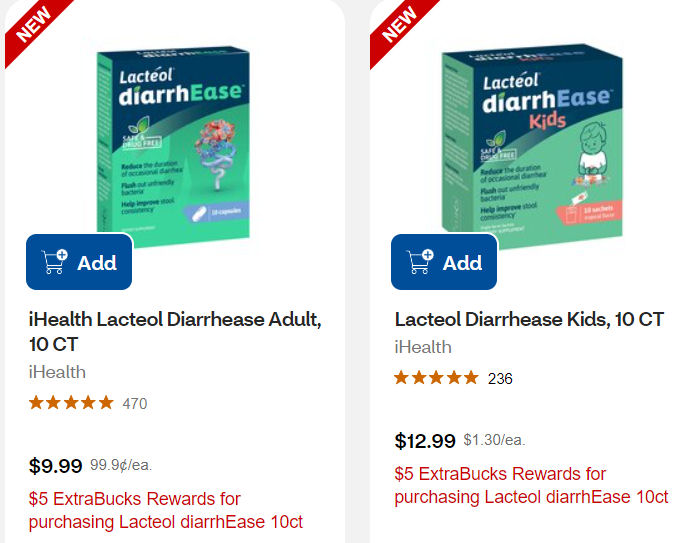Click the $12.99 price
Viewport: 697px width, 543px height.
[425, 441]
